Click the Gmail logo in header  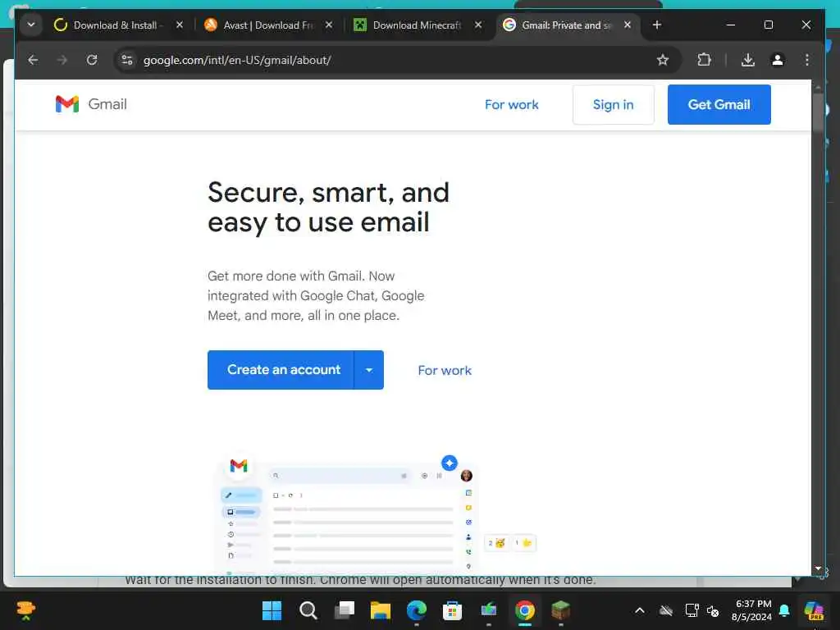click(91, 104)
